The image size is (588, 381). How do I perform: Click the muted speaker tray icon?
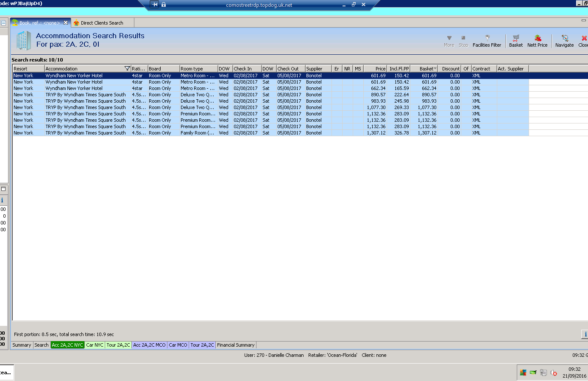coord(554,373)
